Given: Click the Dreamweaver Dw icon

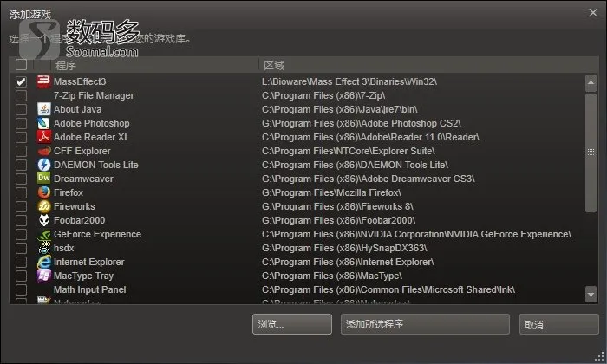Looking at the screenshot, I should [43, 179].
